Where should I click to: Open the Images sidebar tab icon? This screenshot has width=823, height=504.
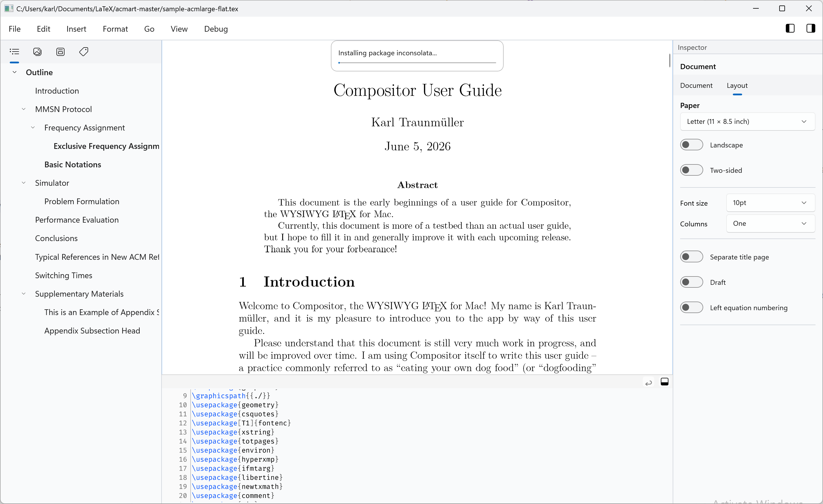(x=37, y=52)
